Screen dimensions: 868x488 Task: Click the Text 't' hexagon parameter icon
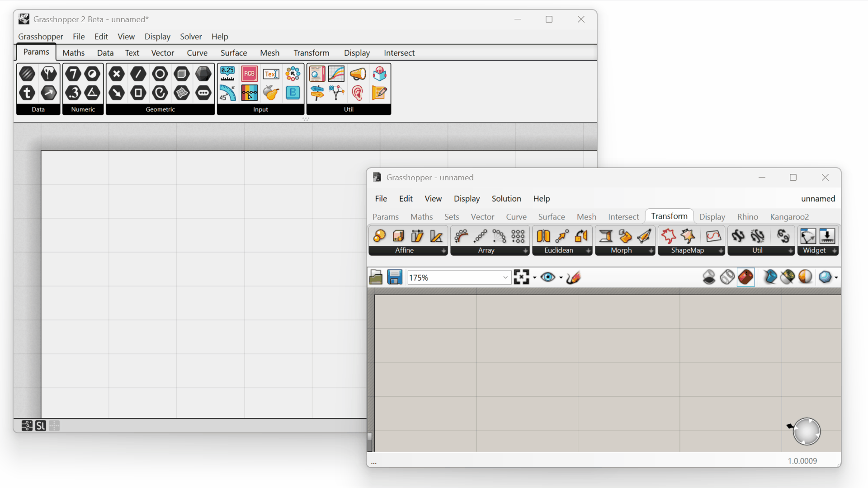coord(27,93)
